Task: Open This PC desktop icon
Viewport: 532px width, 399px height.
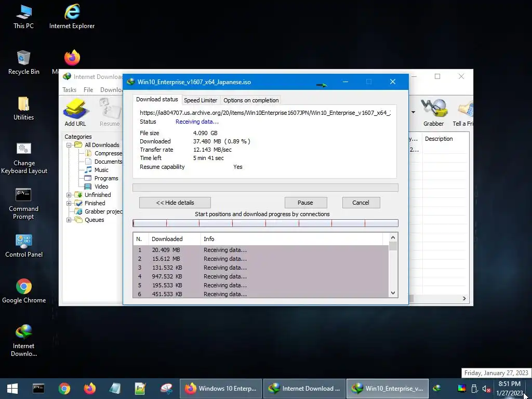Action: tap(23, 17)
